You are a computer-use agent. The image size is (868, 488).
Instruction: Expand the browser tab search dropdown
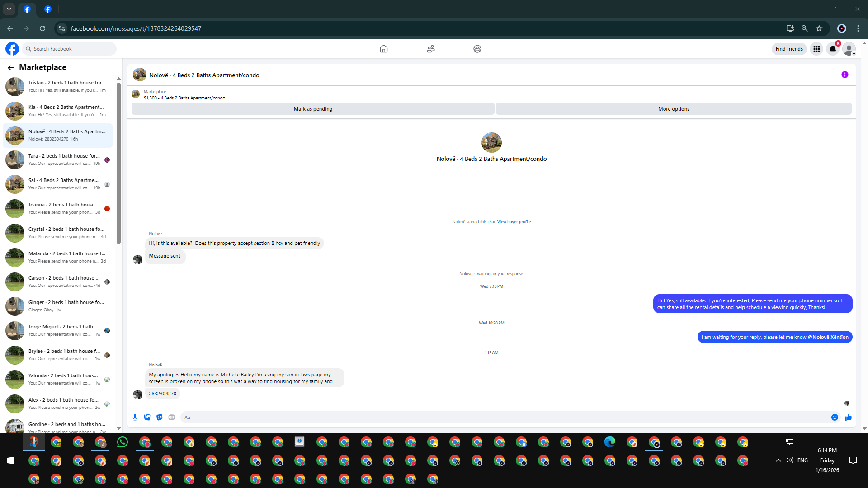pyautogui.click(x=9, y=9)
